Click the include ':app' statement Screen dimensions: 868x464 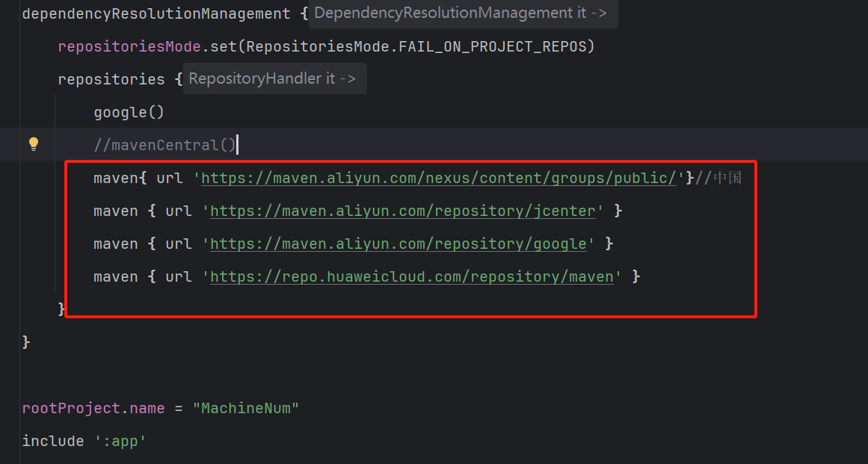tap(82, 441)
